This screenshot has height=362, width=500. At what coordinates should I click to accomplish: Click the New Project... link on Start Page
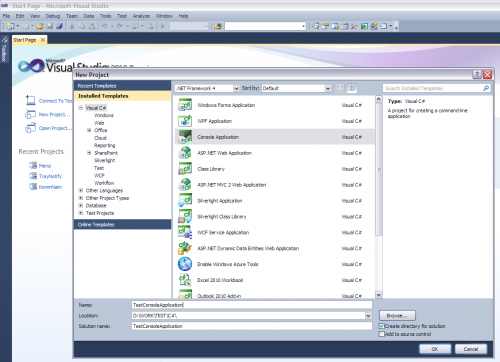point(54,114)
